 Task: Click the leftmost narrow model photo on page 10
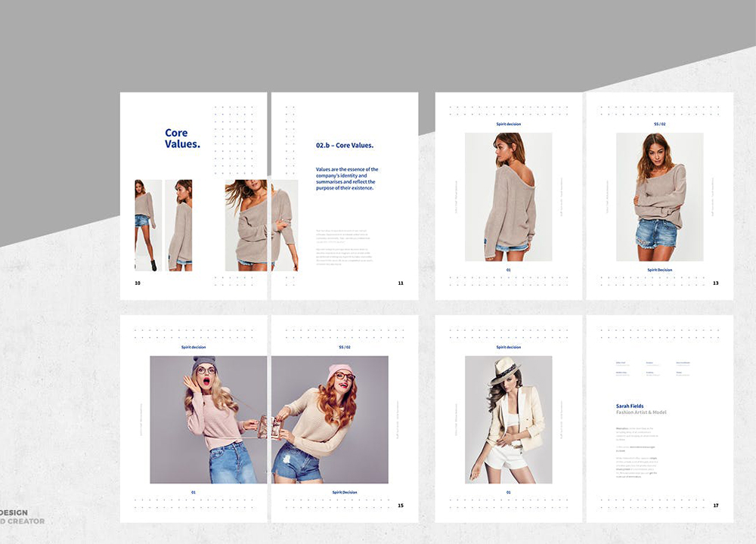144,225
